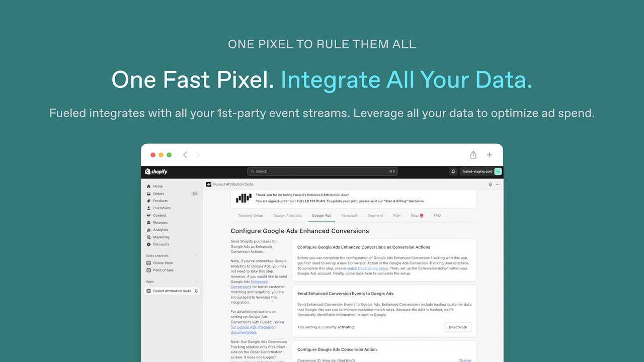Viewport: 644px width, 362px height.
Task: Click the browser share icon
Action: pyautogui.click(x=473, y=155)
